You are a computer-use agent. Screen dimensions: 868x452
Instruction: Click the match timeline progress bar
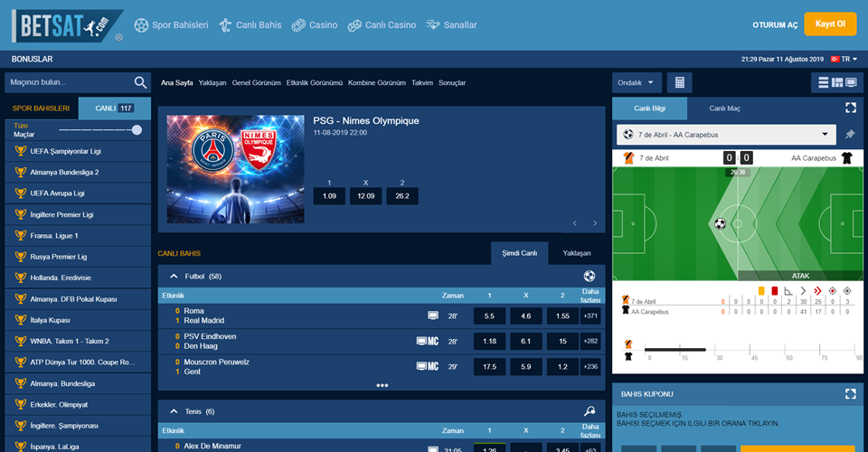pos(675,350)
